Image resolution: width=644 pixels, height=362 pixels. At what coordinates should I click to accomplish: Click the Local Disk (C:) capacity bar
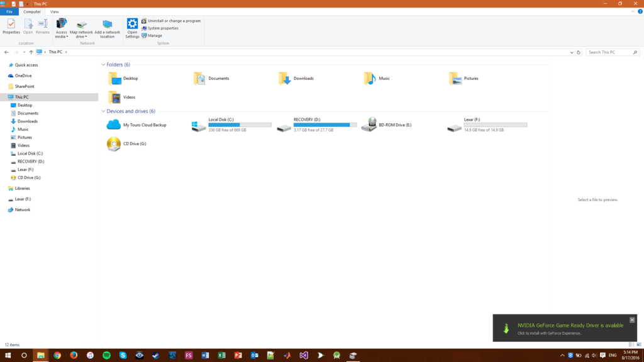[239, 124]
